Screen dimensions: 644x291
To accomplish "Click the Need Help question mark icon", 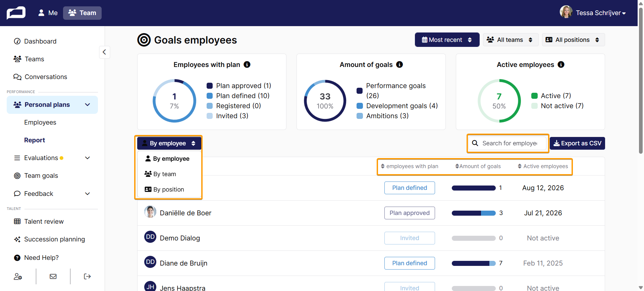I will coord(17,258).
